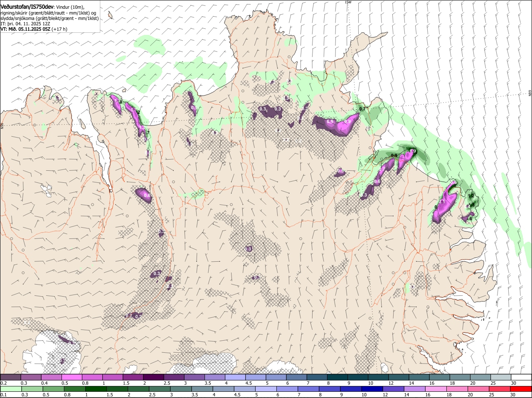Image resolution: width=532 pixels, height=398 pixels.
Task: Pick top legend swatch between 20 and 25
Action: pyautogui.click(x=480, y=377)
